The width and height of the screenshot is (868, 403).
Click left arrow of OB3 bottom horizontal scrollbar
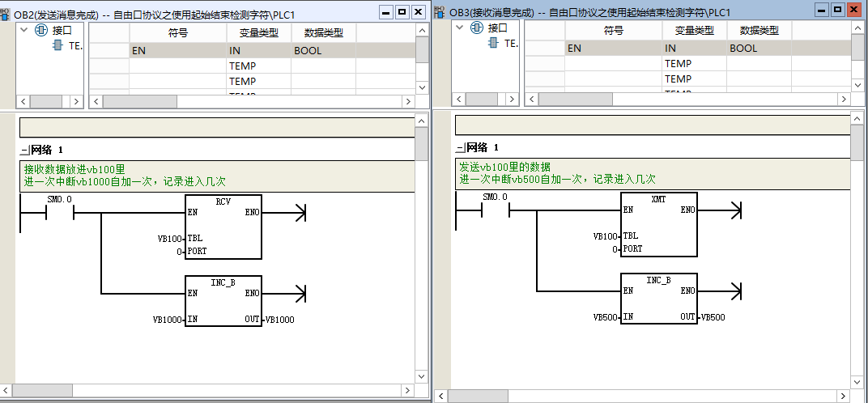(x=441, y=397)
